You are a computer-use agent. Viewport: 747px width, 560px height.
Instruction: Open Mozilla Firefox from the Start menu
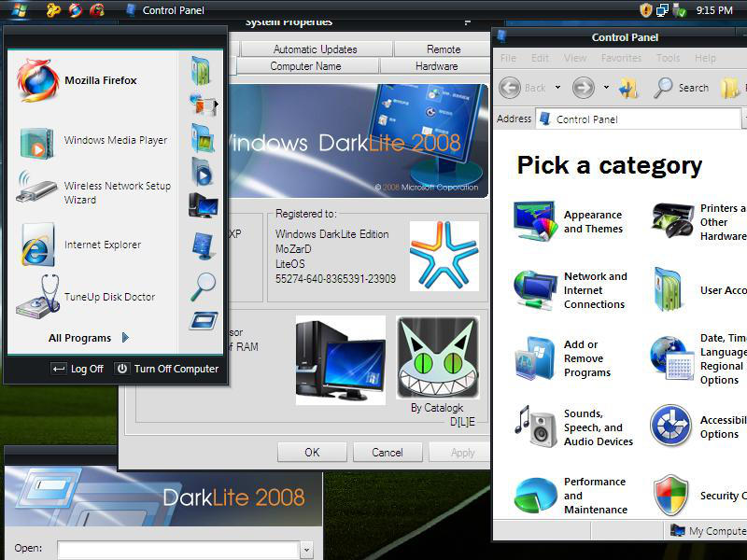click(x=78, y=80)
